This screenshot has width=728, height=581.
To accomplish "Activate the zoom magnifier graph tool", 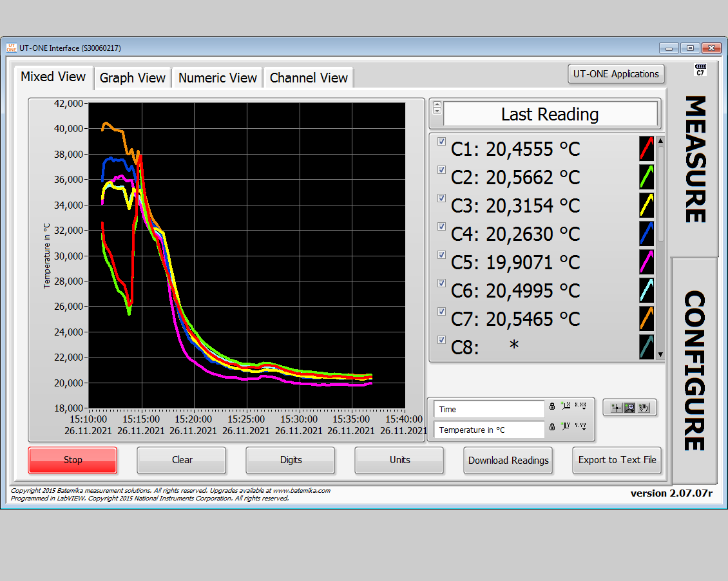I will (628, 408).
